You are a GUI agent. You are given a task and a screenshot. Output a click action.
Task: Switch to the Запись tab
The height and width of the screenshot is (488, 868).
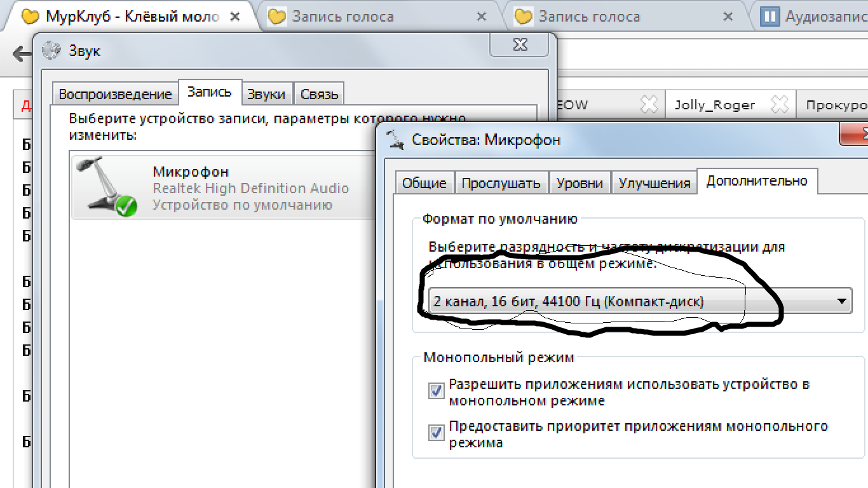click(x=210, y=92)
